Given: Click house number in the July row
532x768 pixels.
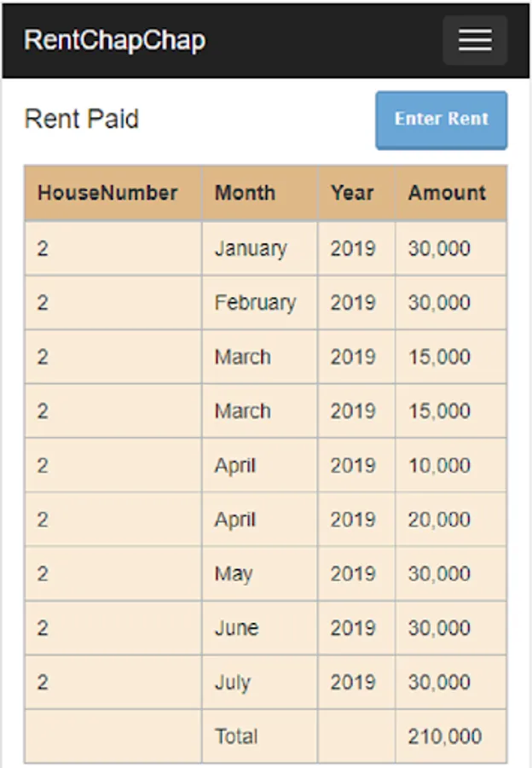Looking at the screenshot, I should point(43,683).
